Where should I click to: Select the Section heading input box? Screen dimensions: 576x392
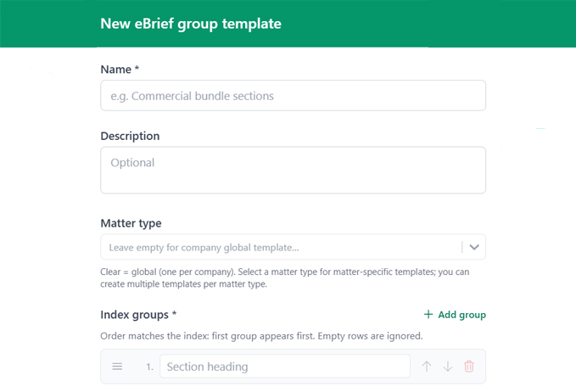point(284,367)
